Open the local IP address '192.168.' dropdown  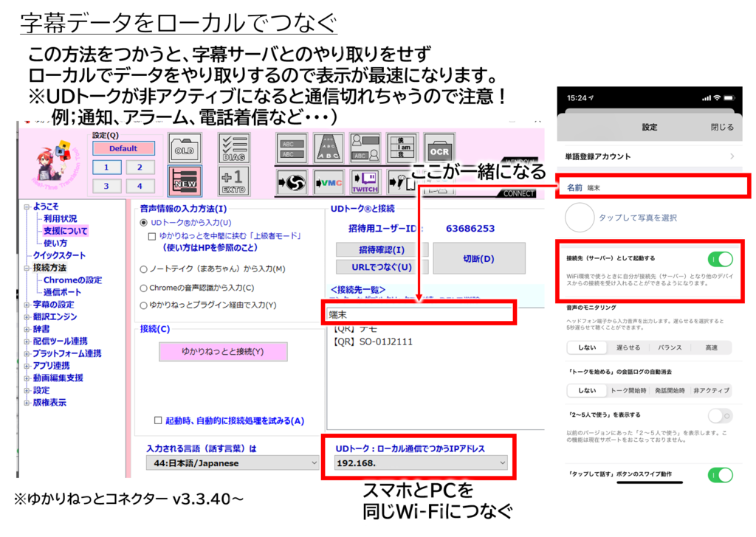[x=421, y=462]
